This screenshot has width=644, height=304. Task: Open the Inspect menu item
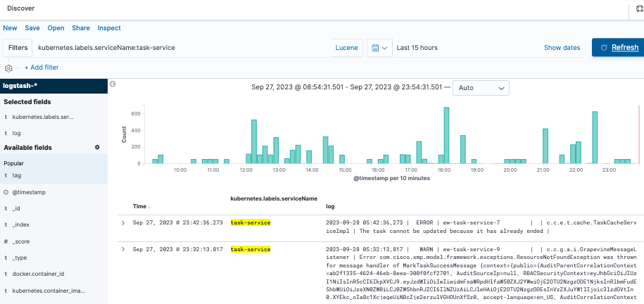click(x=109, y=28)
